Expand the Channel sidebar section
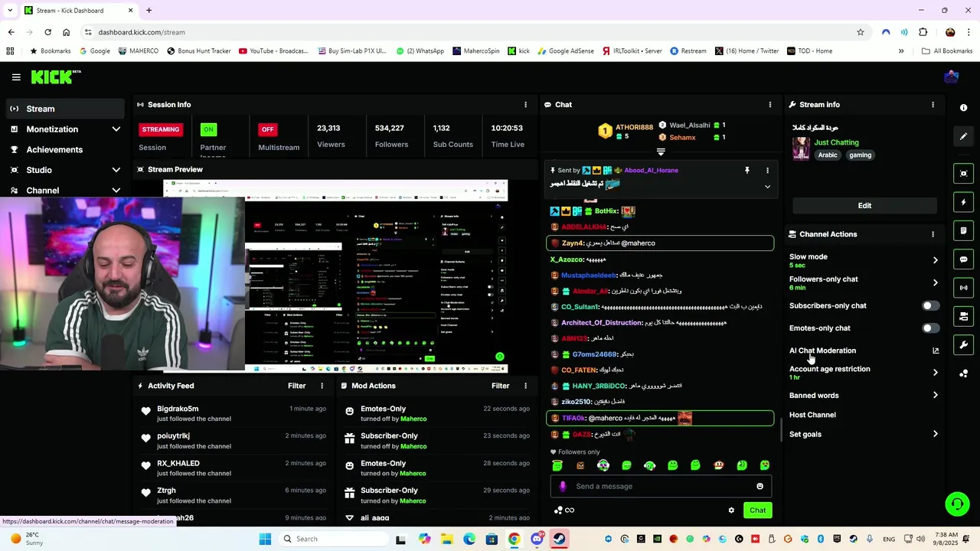Screen dimensions: 980x551 116,191
